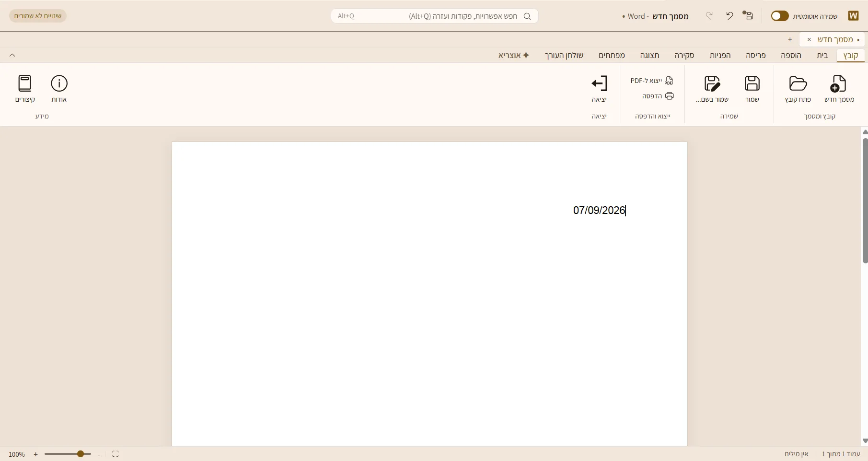
Task: Open the הוספה ribbon tab
Action: (791, 55)
